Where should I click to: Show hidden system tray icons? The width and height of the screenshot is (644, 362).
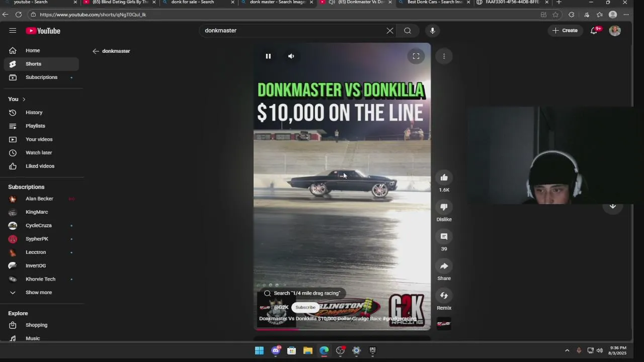[567, 350]
